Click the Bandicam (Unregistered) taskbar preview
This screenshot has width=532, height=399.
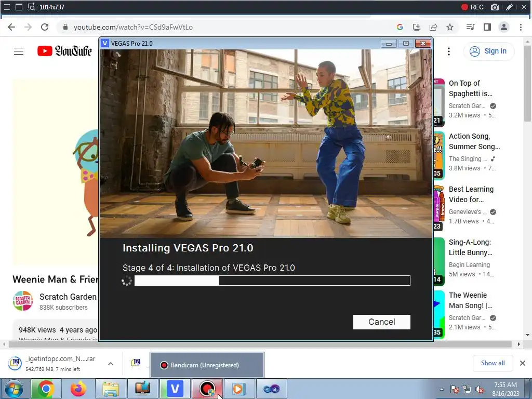coord(207,365)
